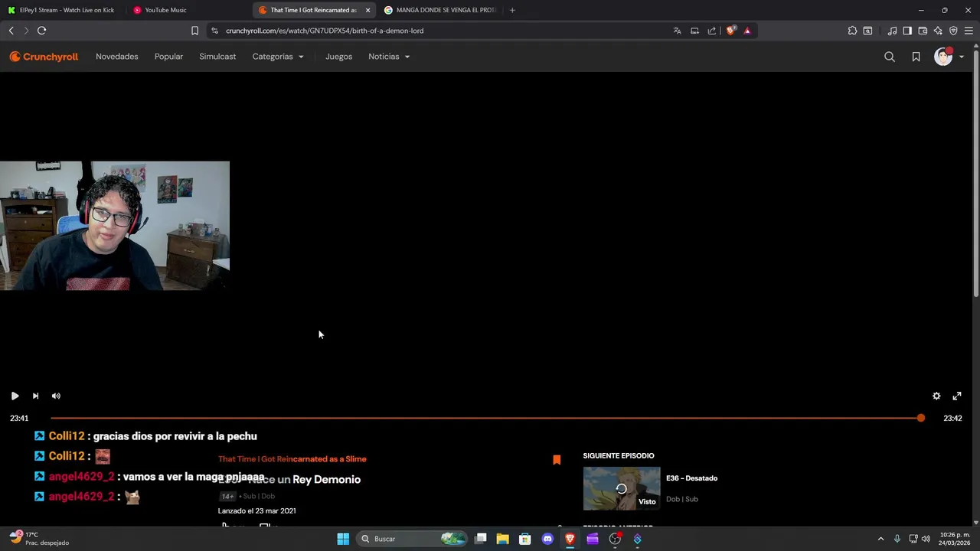Screen dimensions: 980x551
Task: Open the Popular menu item
Action: click(x=168, y=57)
